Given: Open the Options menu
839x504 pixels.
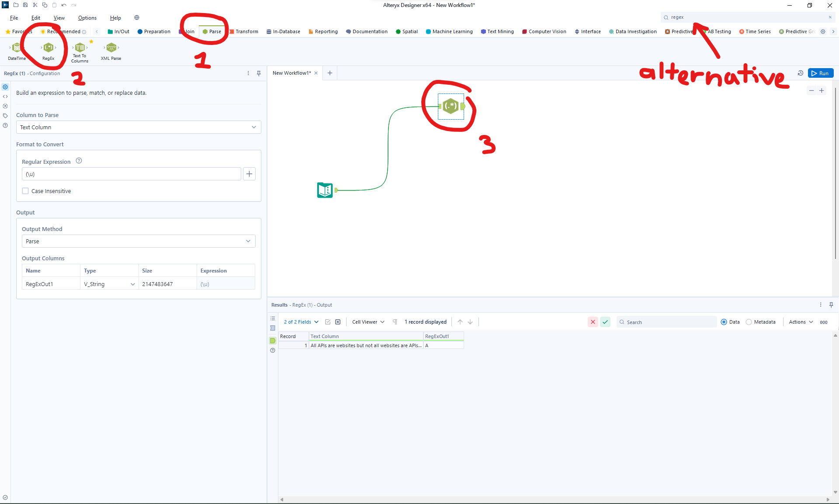Looking at the screenshot, I should tap(87, 18).
